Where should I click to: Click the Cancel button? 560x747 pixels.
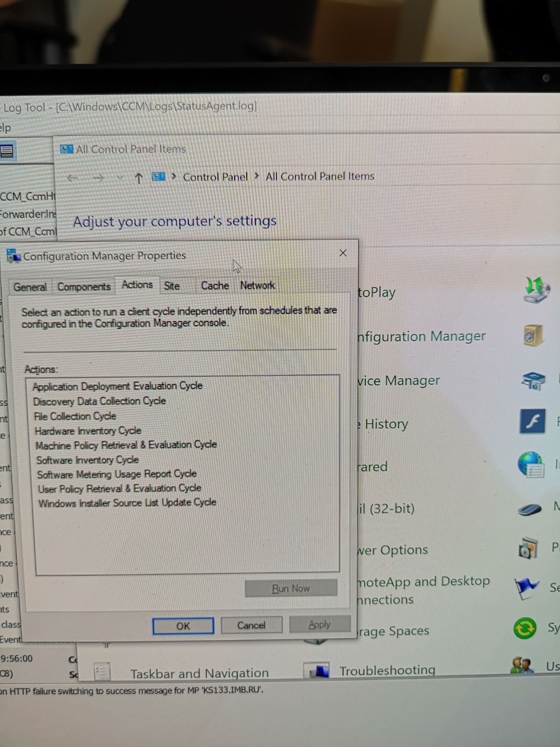click(251, 625)
